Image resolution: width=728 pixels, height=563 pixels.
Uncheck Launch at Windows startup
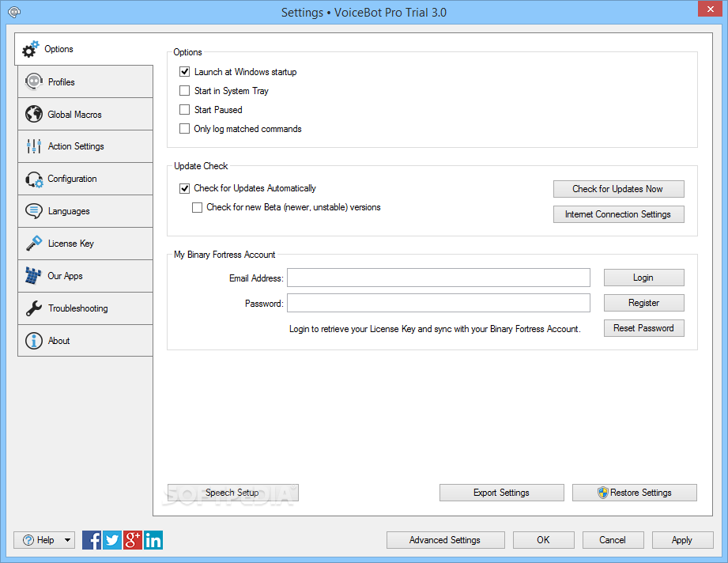185,71
